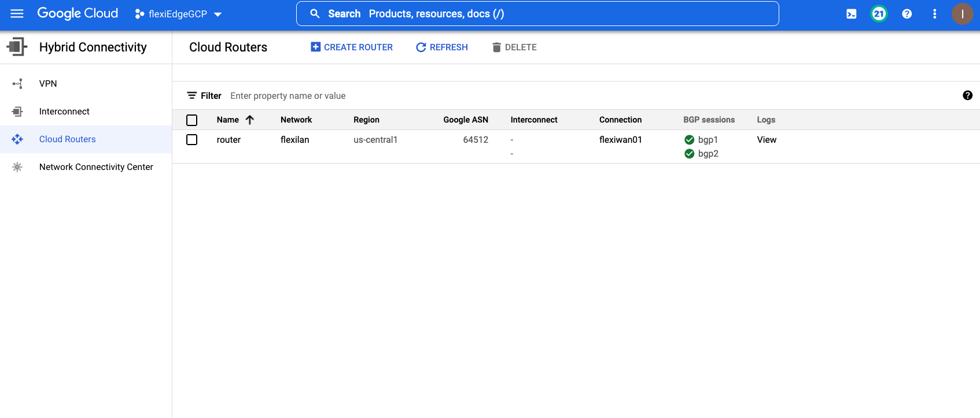Sort by the Connection column header

621,120
